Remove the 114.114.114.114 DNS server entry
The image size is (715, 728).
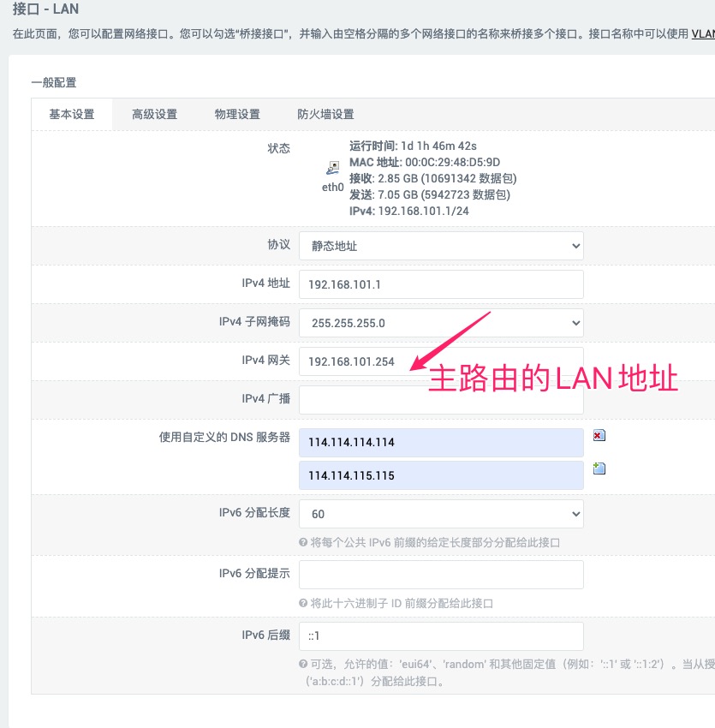click(x=599, y=436)
